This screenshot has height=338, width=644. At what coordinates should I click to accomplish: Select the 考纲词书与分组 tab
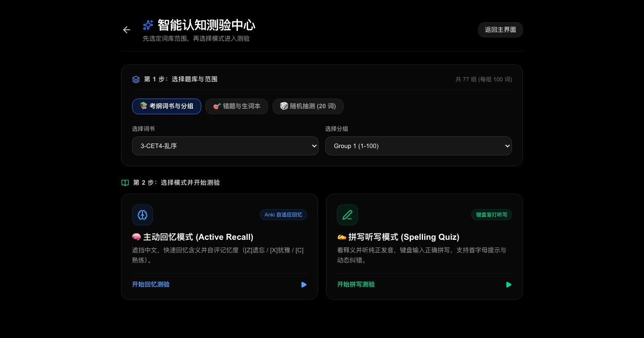tap(167, 106)
